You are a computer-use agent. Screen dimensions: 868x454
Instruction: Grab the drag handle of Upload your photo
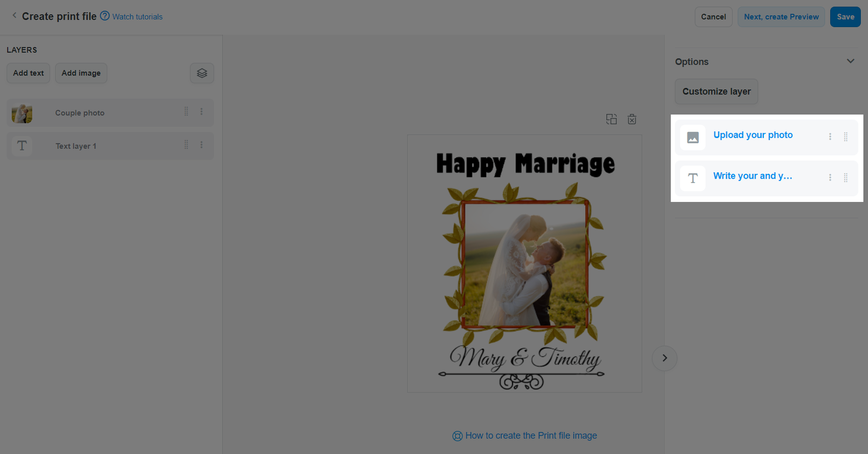pyautogui.click(x=845, y=137)
